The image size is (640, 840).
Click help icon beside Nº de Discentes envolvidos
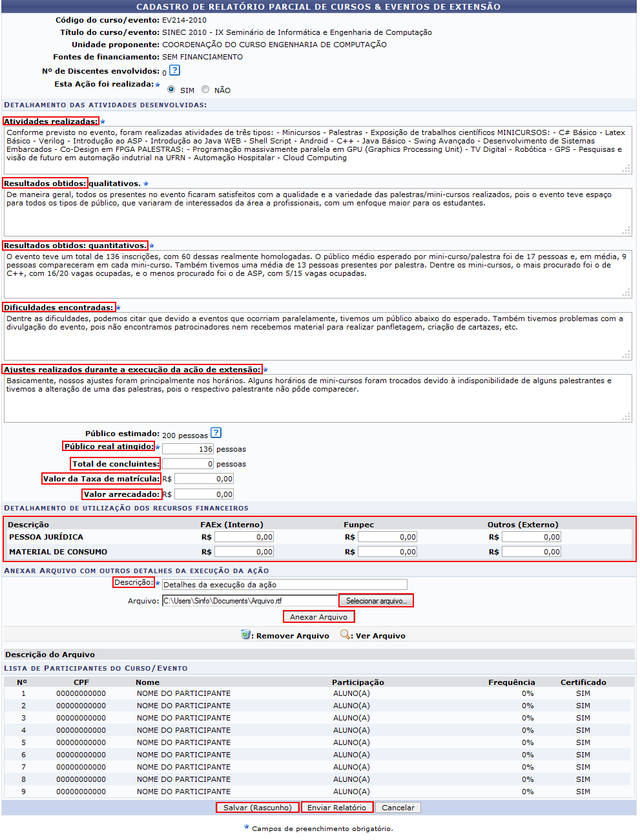click(174, 70)
